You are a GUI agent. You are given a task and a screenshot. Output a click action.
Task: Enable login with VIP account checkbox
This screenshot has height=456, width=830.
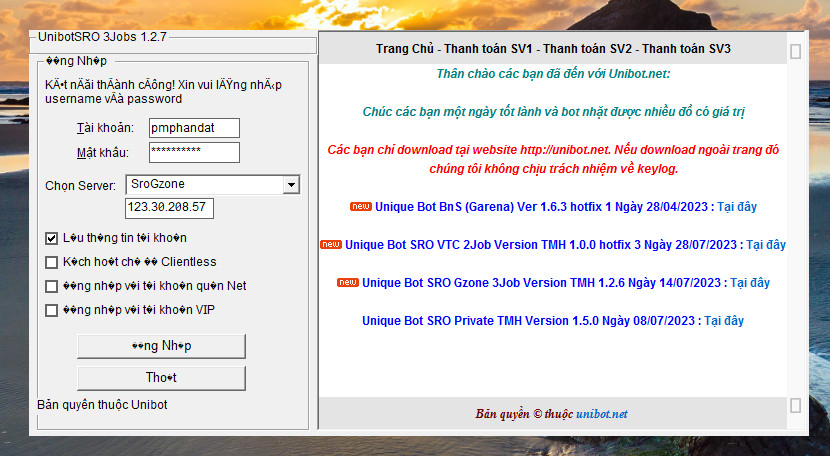(51, 310)
